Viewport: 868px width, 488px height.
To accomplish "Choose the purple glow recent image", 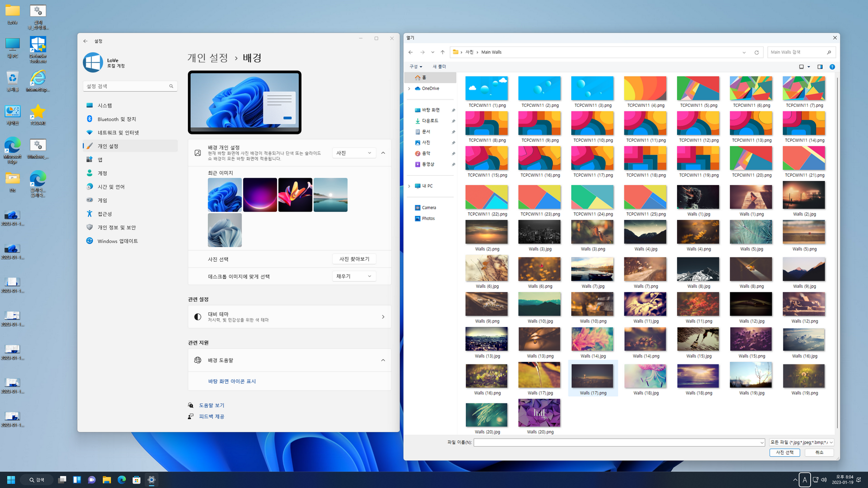I will tap(260, 194).
